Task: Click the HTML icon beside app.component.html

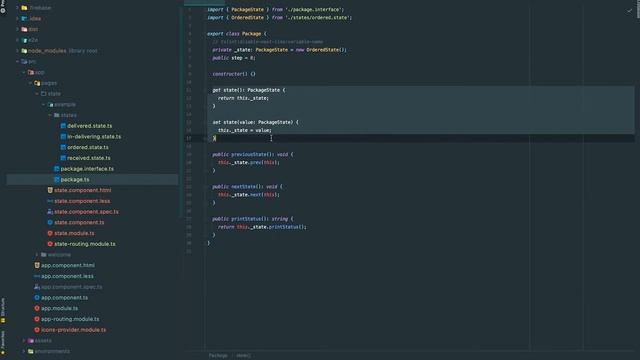Action: 37,265
